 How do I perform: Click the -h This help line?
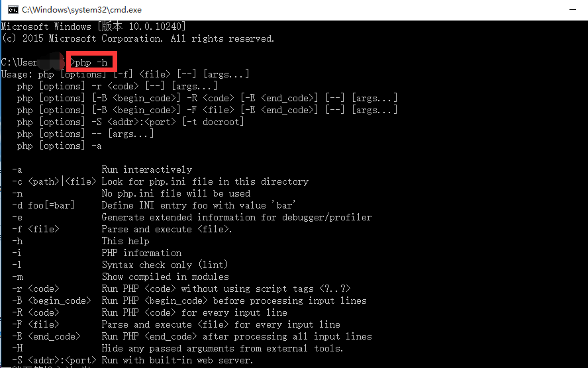pyautogui.click(x=81, y=242)
